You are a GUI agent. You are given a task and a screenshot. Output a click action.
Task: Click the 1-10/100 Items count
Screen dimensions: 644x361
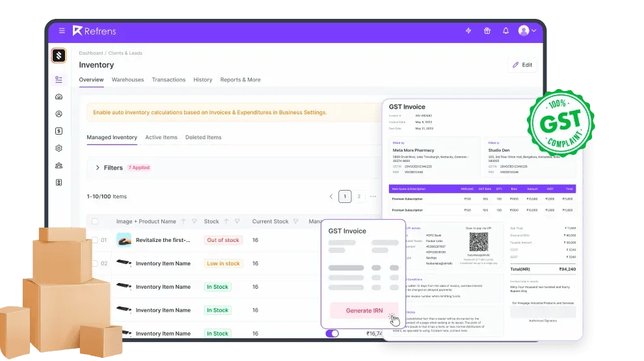pyautogui.click(x=107, y=196)
